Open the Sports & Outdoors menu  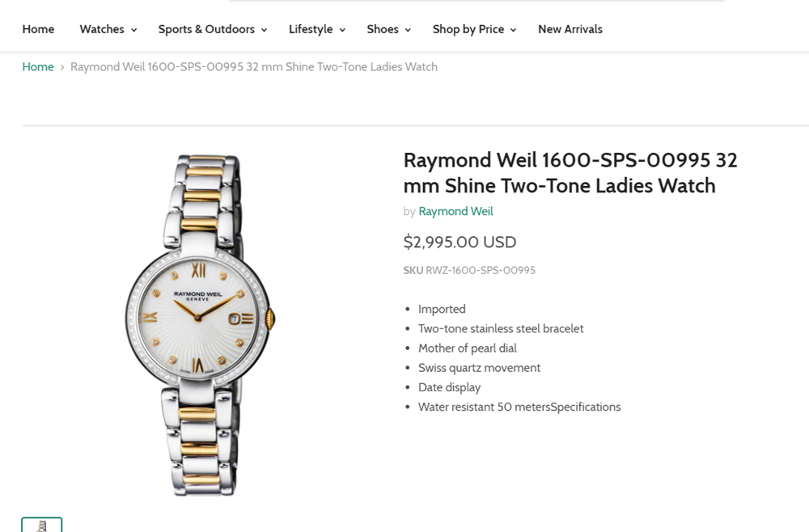click(206, 29)
